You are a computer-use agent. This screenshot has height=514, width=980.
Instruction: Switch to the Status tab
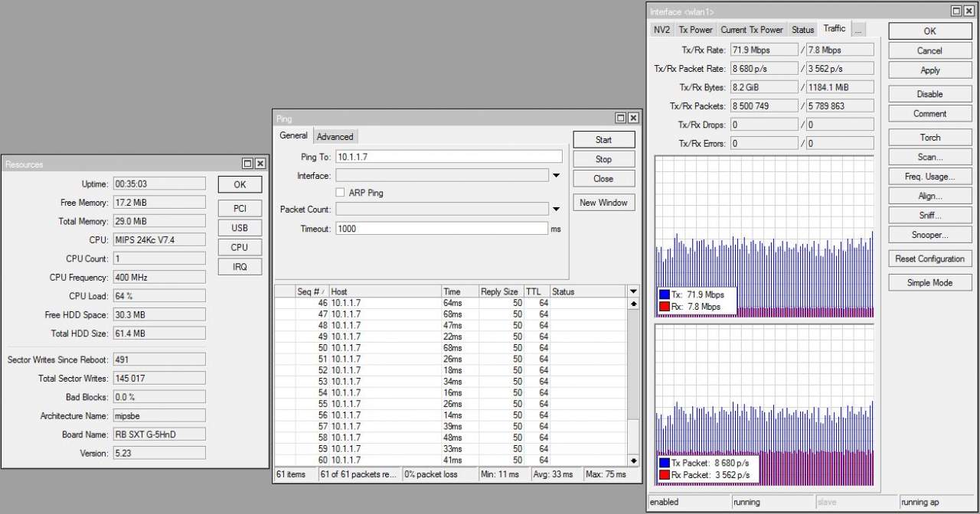click(x=802, y=30)
